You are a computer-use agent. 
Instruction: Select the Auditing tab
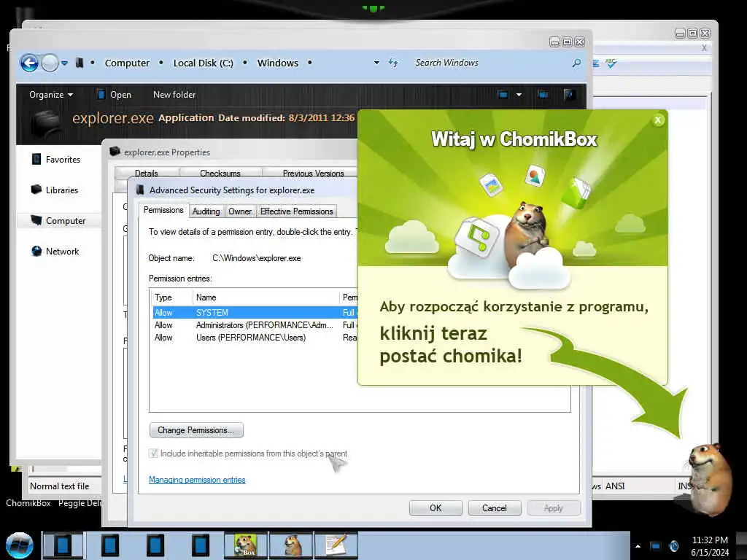point(206,211)
